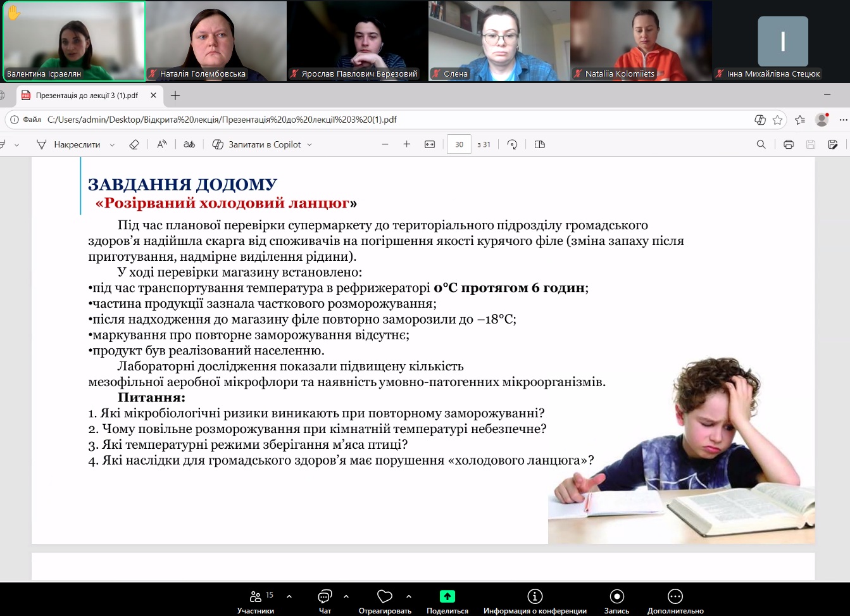Select Інна Михайлівна Стецюк participant tile
The image size is (850, 616).
(783, 41)
